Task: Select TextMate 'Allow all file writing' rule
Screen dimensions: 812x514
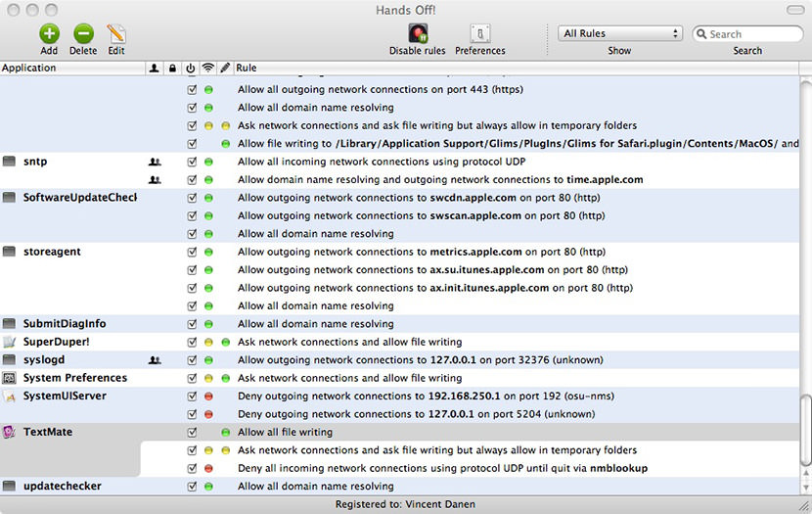Action: (x=285, y=432)
